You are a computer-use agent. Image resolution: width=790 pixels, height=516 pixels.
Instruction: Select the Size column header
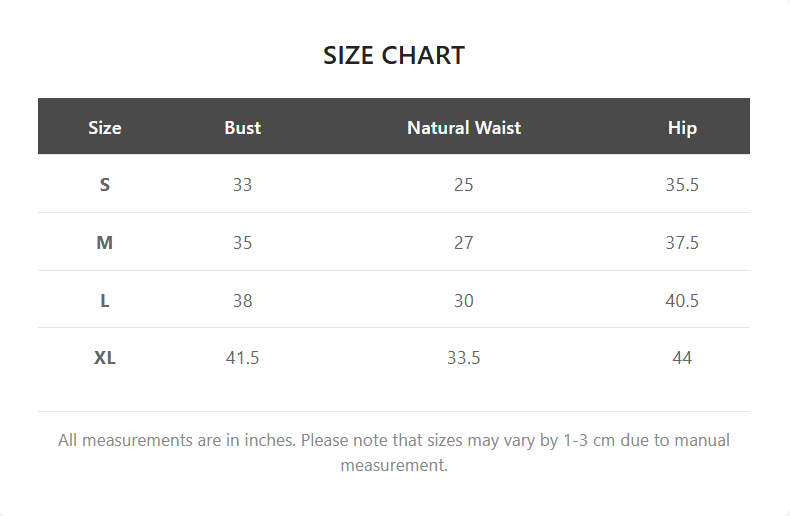coord(105,127)
